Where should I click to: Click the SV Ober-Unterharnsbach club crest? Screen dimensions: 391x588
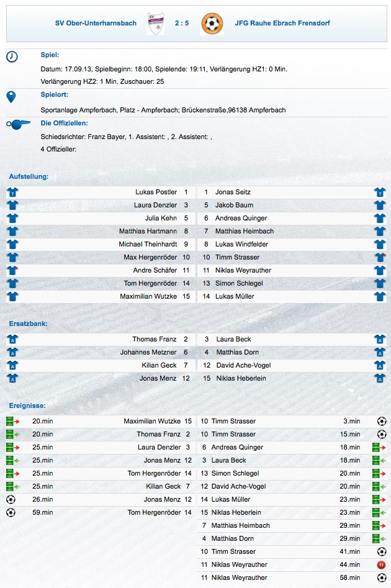click(x=155, y=24)
